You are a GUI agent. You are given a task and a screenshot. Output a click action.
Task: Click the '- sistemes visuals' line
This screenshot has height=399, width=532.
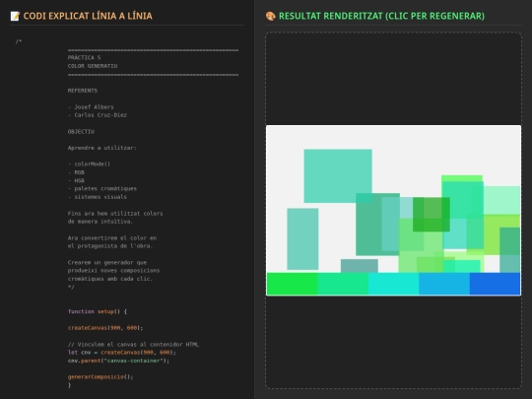[x=97, y=197]
